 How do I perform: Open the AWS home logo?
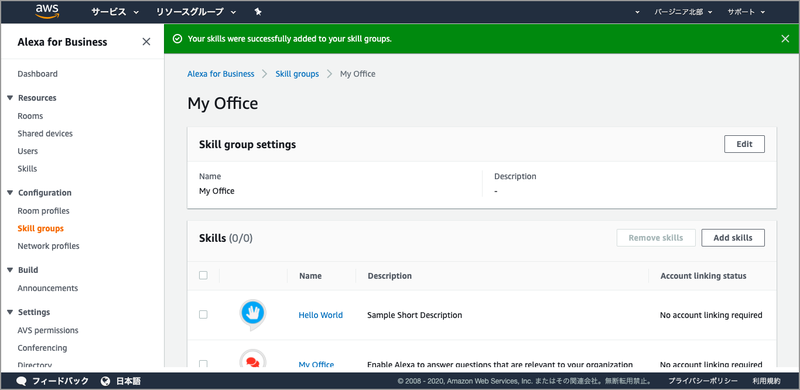click(47, 12)
